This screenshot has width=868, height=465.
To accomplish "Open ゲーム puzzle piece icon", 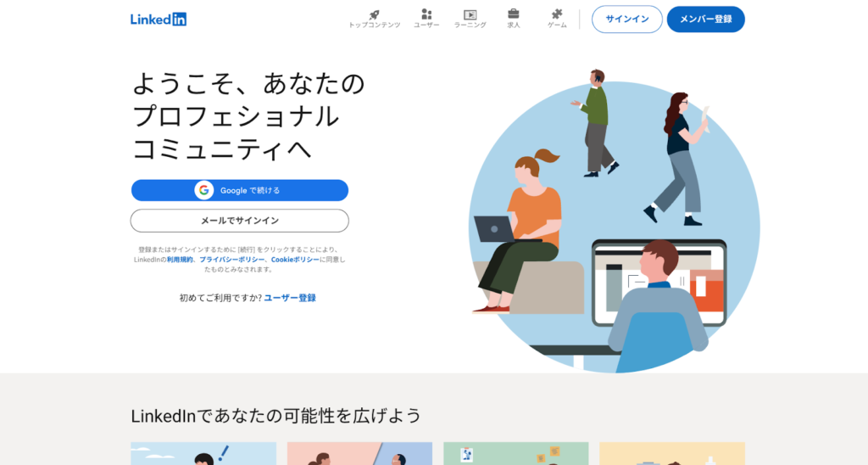I will click(557, 14).
